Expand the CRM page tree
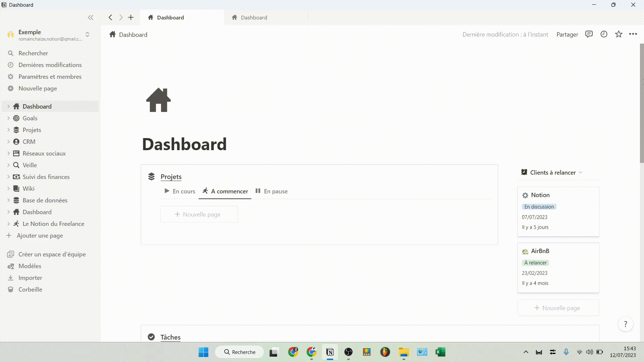Image resolution: width=644 pixels, height=362 pixels. tap(8, 142)
